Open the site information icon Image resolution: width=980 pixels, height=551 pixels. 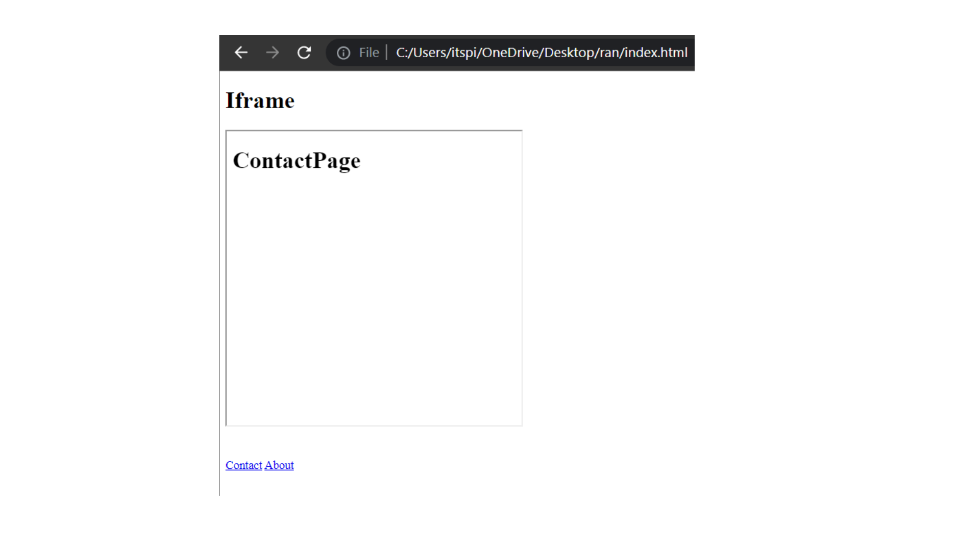(344, 53)
